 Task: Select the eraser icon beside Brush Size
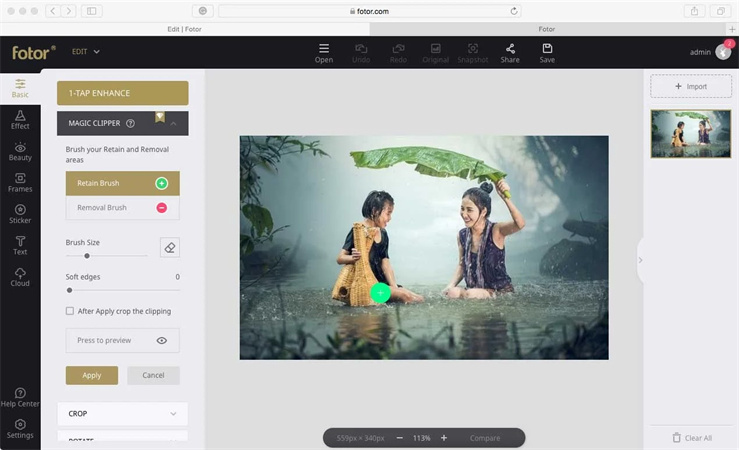pyautogui.click(x=169, y=247)
